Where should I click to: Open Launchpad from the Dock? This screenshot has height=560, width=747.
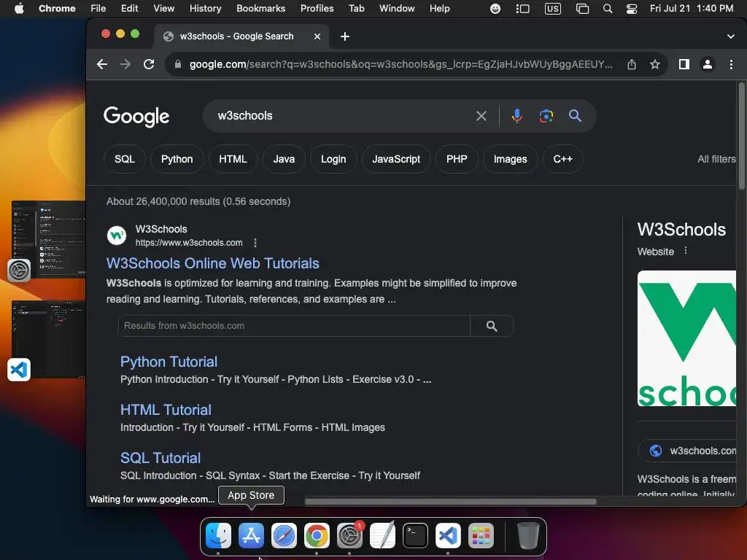[x=481, y=536]
